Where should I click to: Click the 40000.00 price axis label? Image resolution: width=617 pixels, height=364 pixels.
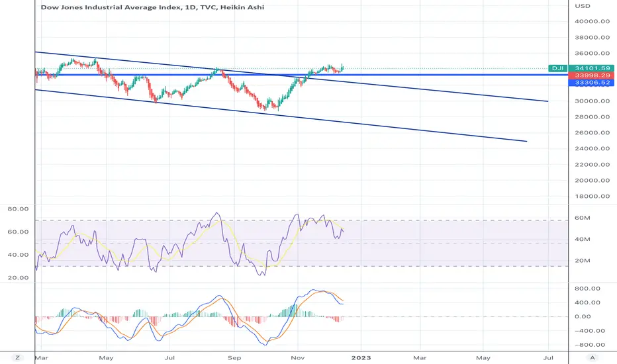click(x=593, y=21)
